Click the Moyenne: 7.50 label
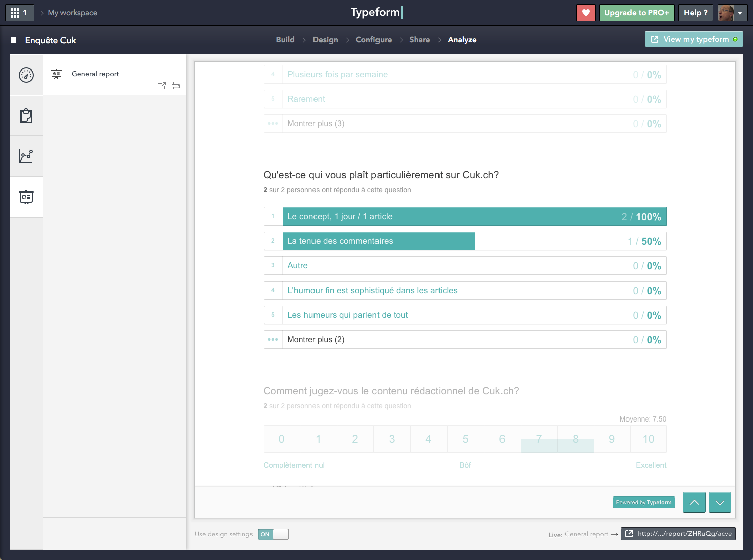 (x=643, y=419)
